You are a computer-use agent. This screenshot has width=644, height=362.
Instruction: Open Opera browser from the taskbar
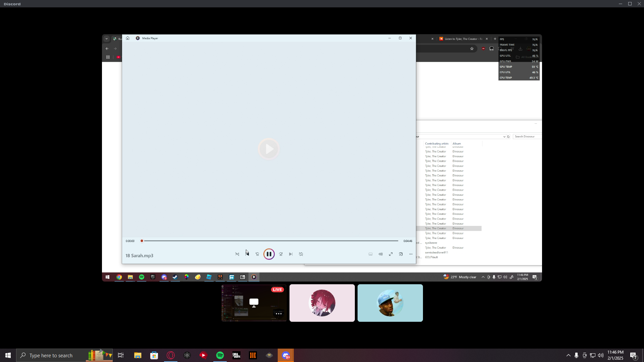[x=171, y=355]
